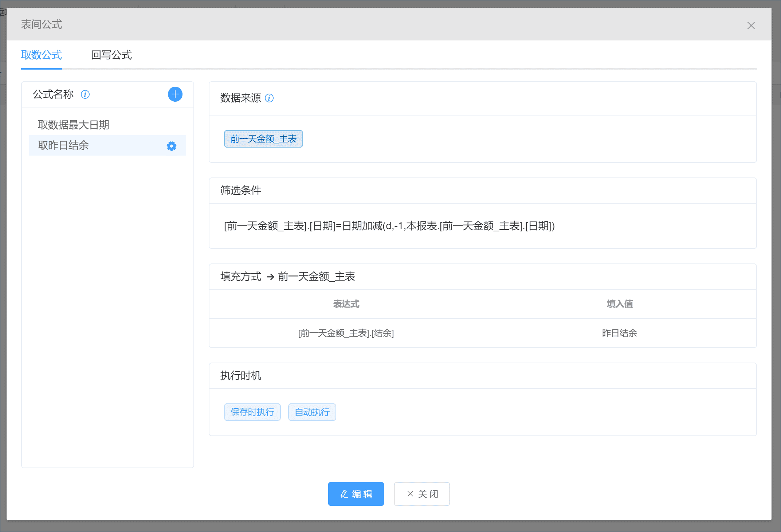The width and height of the screenshot is (781, 532).
Task: Click the 昨日结余 fill value cell
Action: (620, 333)
